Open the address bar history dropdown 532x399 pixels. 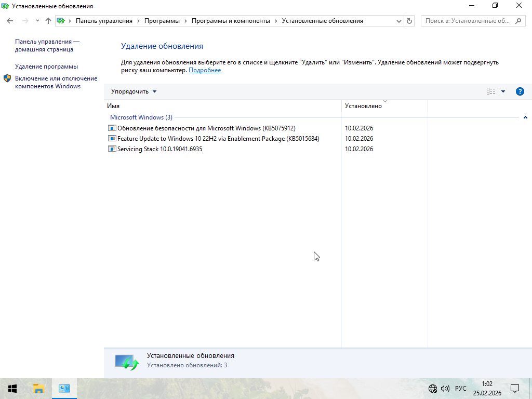[398, 21]
